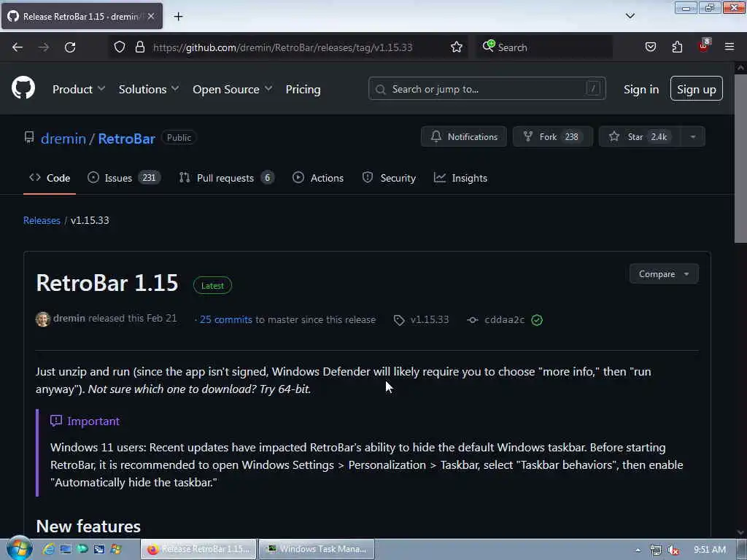Focus the Search or jump to field
Screen dimensions: 747x560
pyautogui.click(x=487, y=88)
